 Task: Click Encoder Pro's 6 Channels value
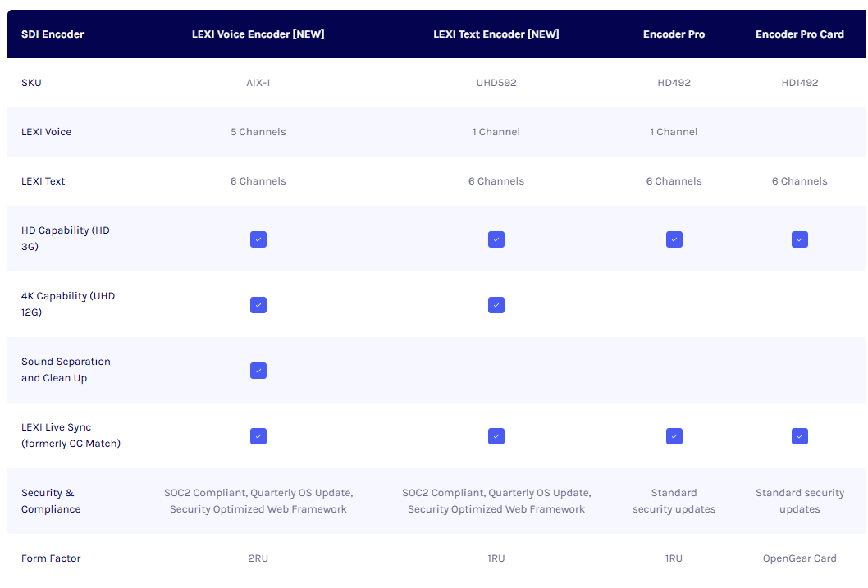[674, 181]
